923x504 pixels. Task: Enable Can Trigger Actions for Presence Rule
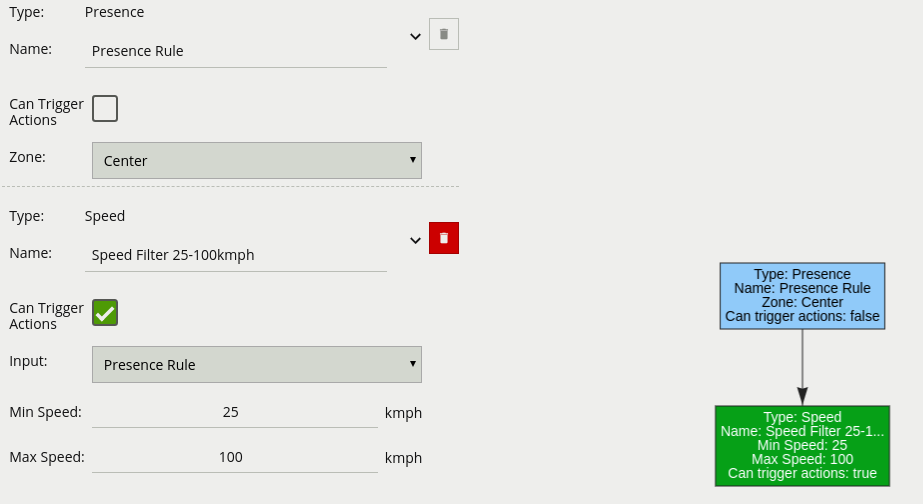pos(105,108)
